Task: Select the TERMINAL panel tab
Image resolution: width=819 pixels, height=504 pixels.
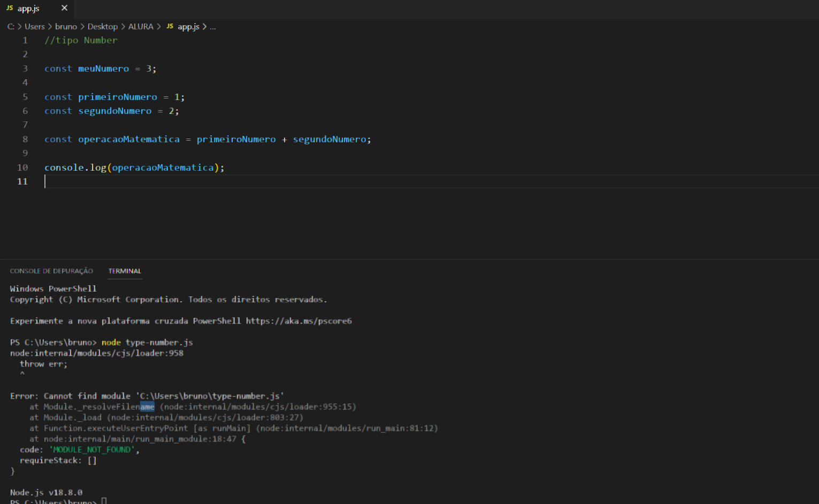Action: click(x=125, y=271)
